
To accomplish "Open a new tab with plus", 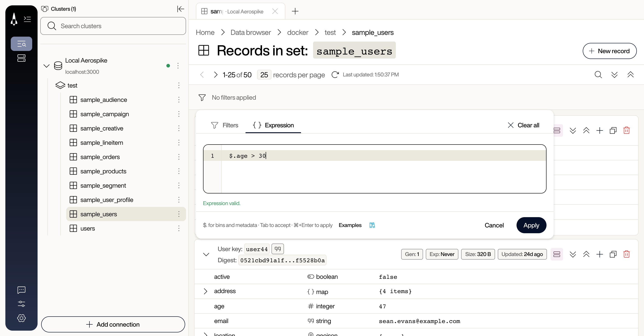I will click(295, 11).
